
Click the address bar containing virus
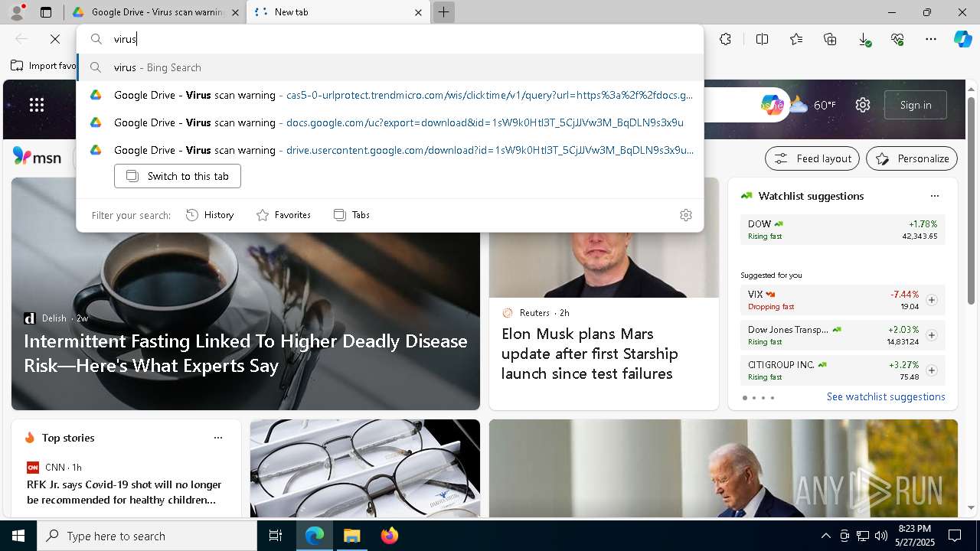click(390, 39)
